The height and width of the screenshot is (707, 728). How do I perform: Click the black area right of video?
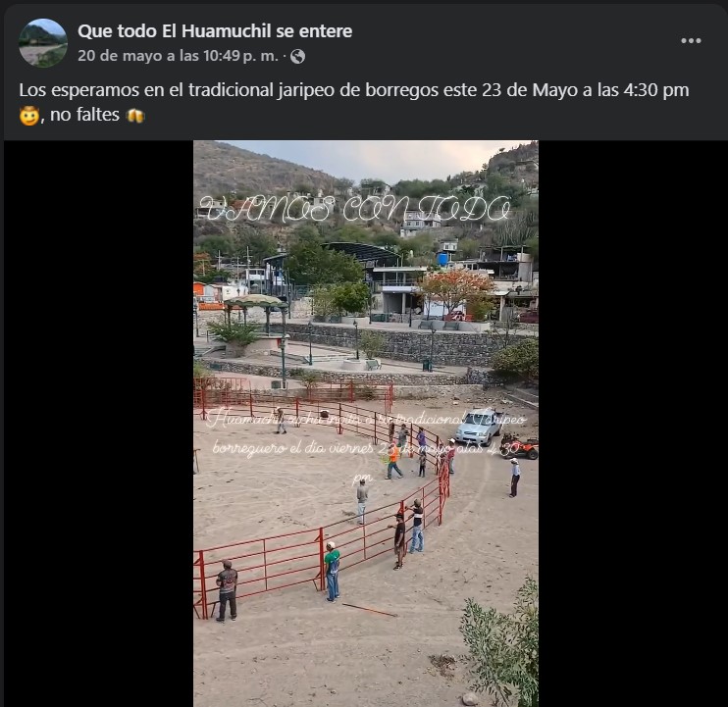click(632, 423)
